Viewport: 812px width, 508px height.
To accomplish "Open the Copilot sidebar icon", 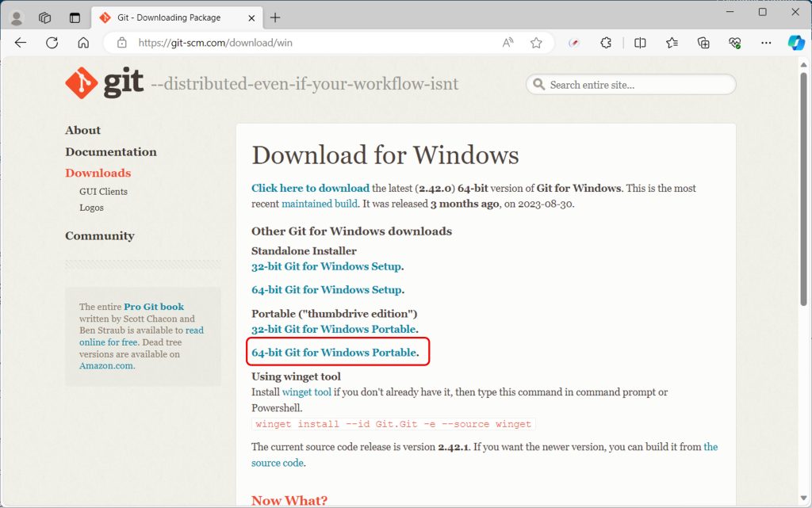I will 795,43.
